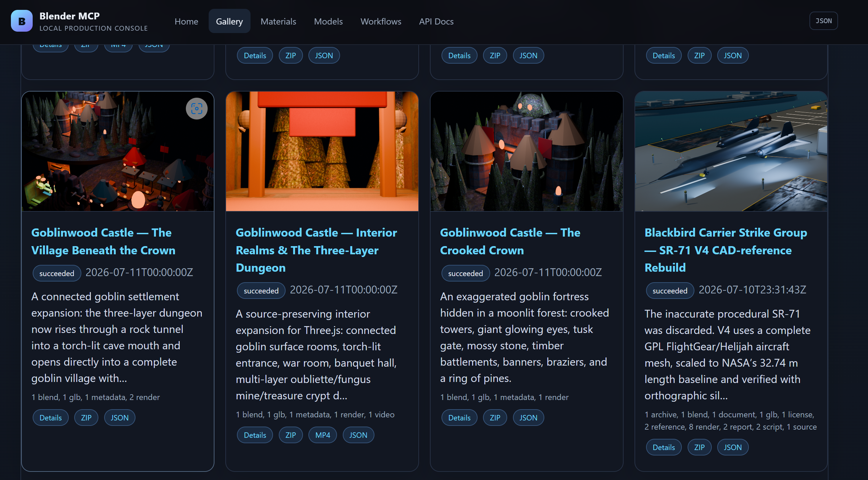
Task: Click succeeded badge on Village Beneath the Crown
Action: click(x=57, y=273)
